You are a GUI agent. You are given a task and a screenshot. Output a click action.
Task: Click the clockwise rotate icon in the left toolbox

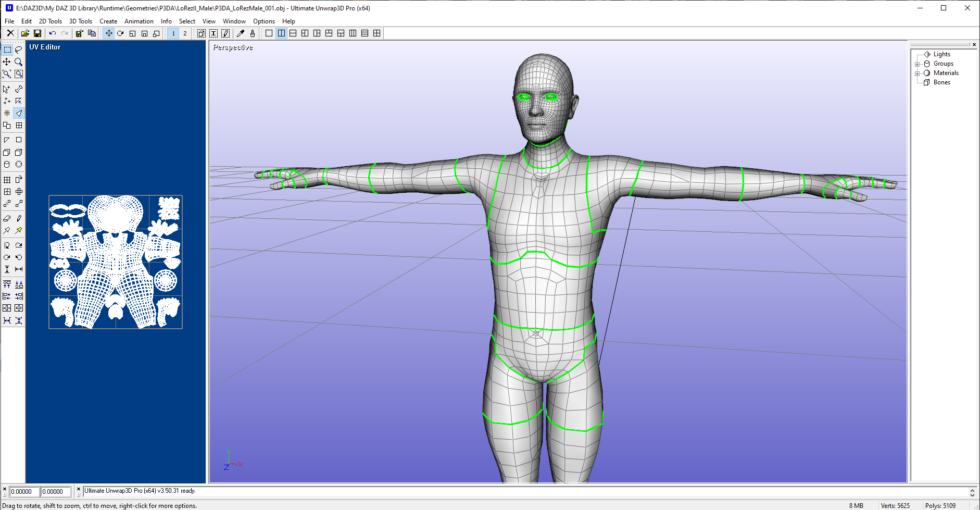point(7,257)
